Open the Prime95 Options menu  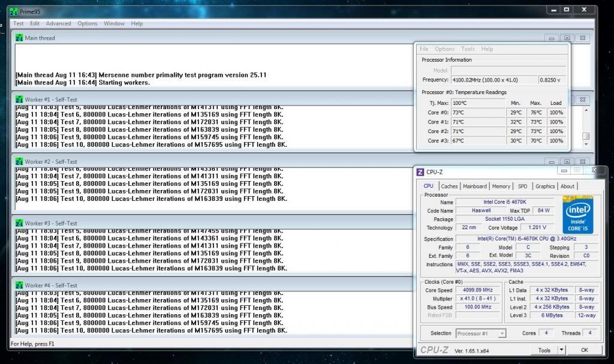point(88,23)
